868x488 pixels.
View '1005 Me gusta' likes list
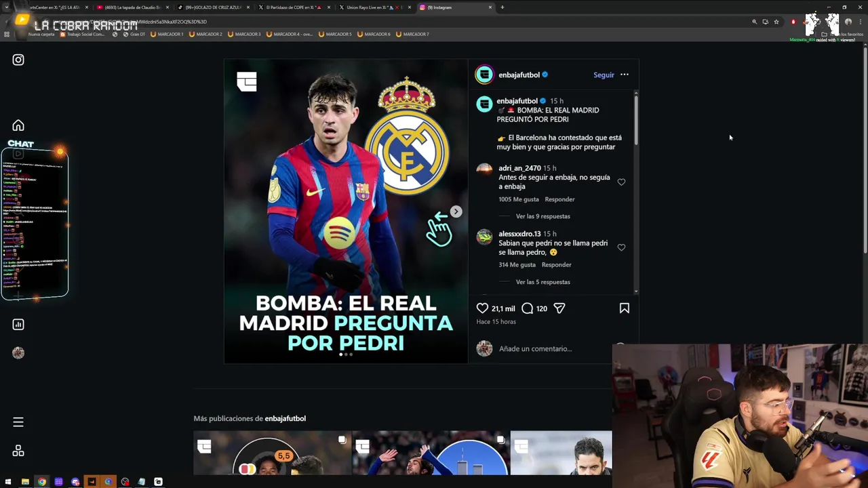point(518,199)
